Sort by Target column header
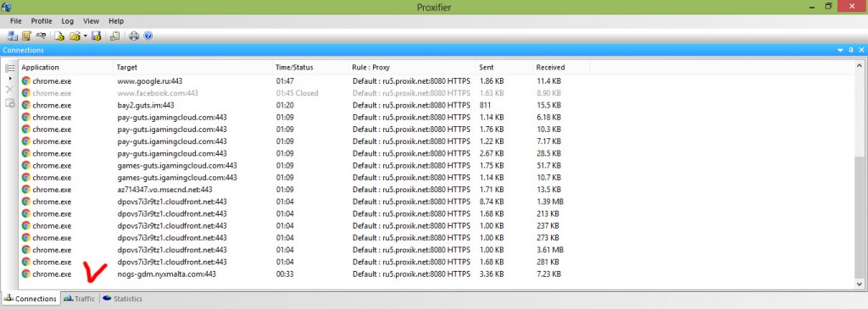This screenshot has height=309, width=868. (x=193, y=68)
